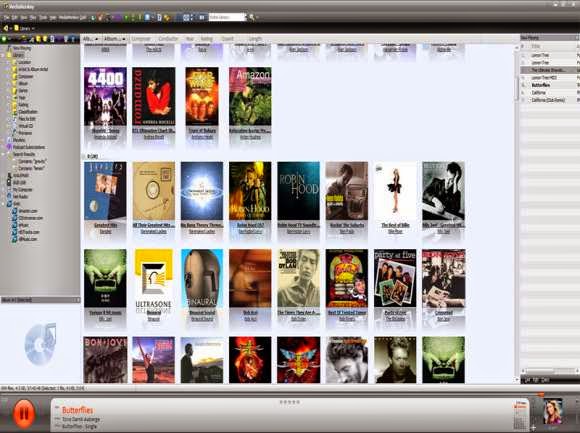Screen dimensions: 580x433
Task: Open the Classification node
Action: pos(28,112)
